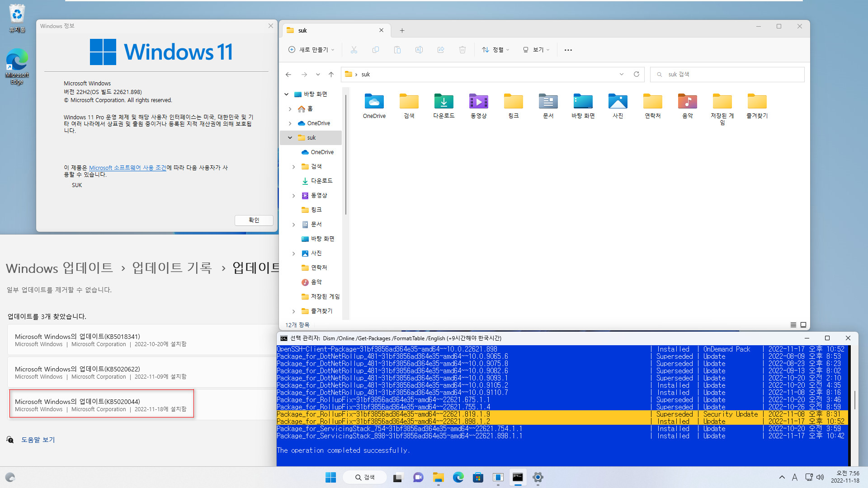Refresh the suk folder view
This screenshot has width=868, height=488.
click(637, 74)
